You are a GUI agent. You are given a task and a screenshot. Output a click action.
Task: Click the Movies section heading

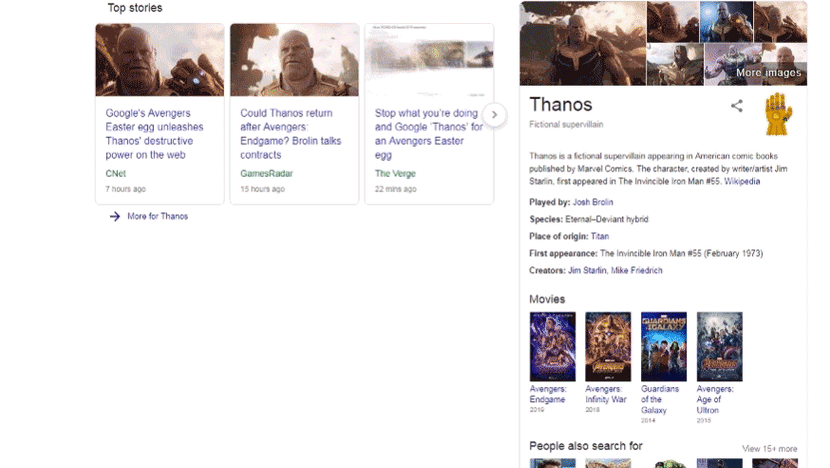click(547, 299)
